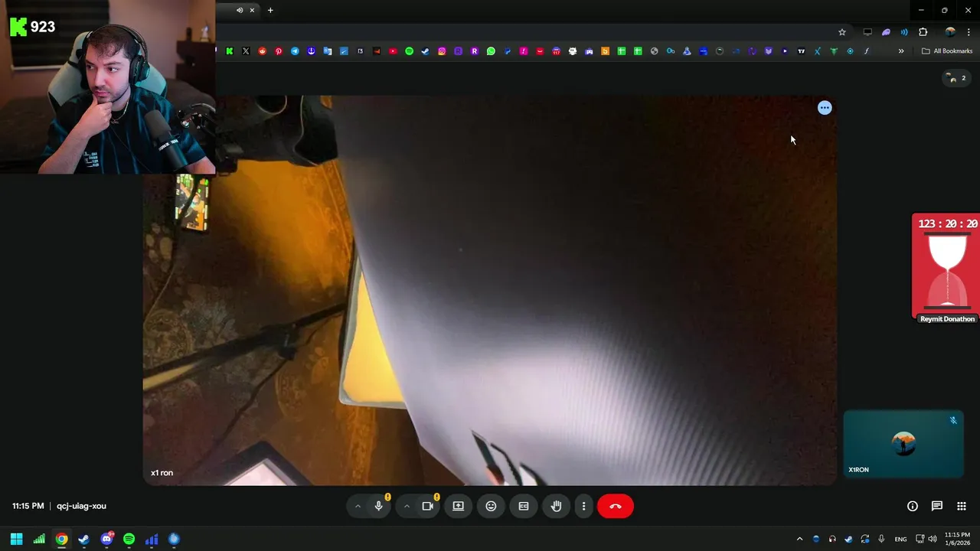Close the current browser tab
980x551 pixels.
click(x=252, y=10)
